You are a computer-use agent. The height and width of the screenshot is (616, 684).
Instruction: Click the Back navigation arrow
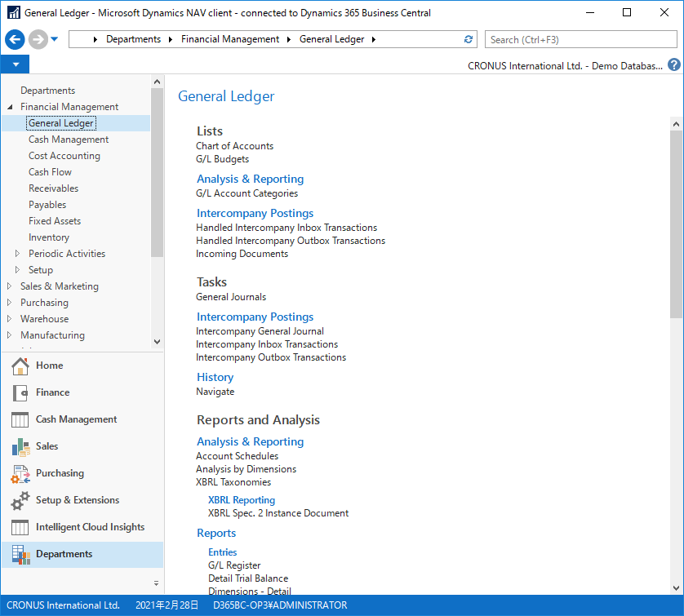15,39
